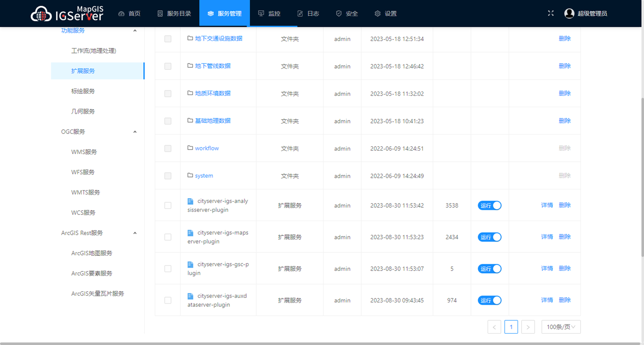Open the 监控 tab
The image size is (644, 345).
coord(269,13)
